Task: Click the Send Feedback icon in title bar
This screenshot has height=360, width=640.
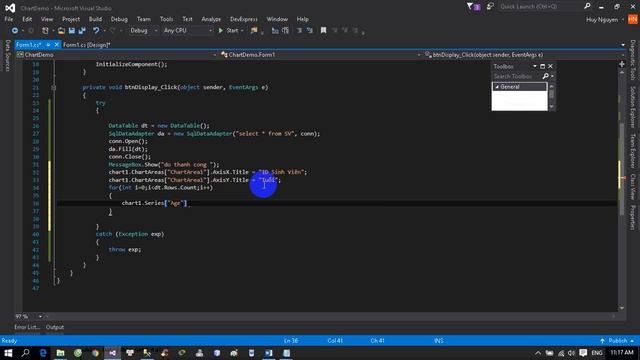Action: click(x=490, y=7)
